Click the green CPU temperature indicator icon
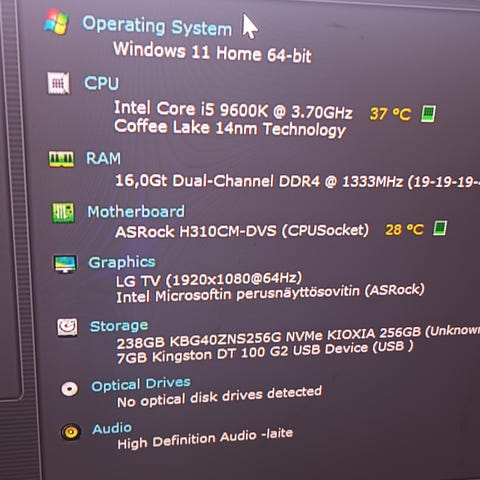 428,114
